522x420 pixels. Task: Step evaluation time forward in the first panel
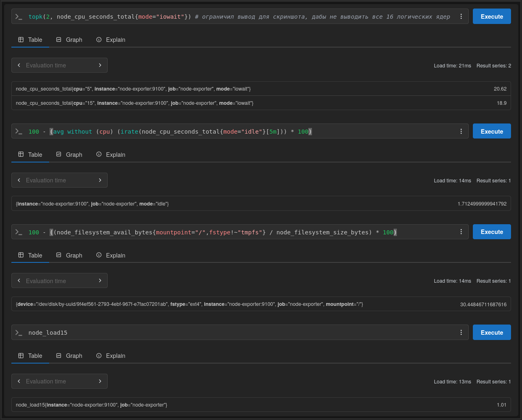[x=100, y=65]
